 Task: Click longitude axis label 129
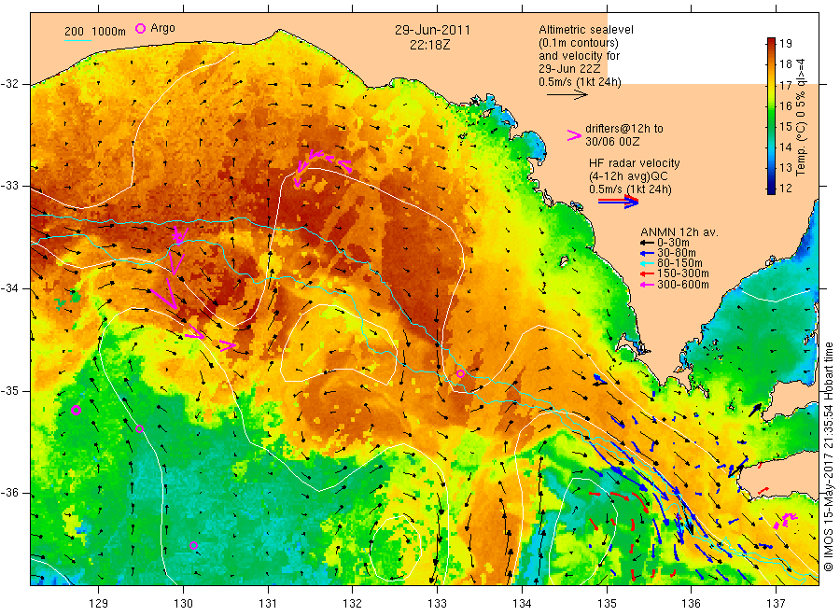pos(99,604)
